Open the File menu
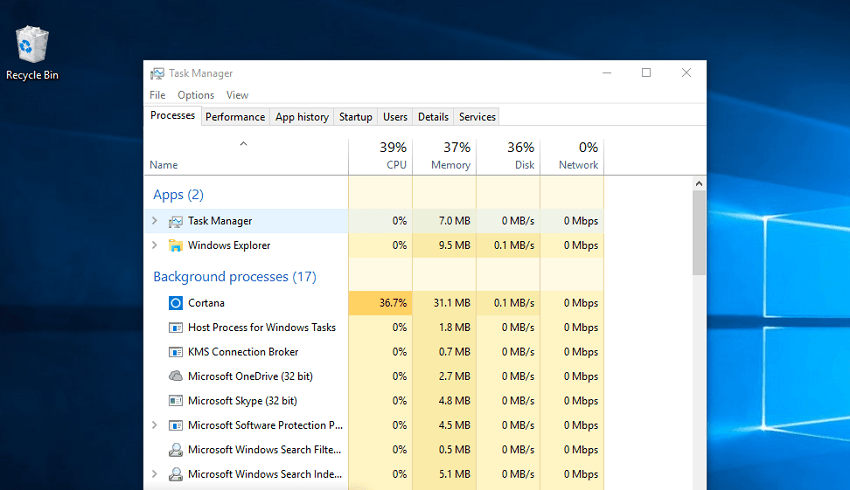This screenshot has height=490, width=850. tap(157, 95)
